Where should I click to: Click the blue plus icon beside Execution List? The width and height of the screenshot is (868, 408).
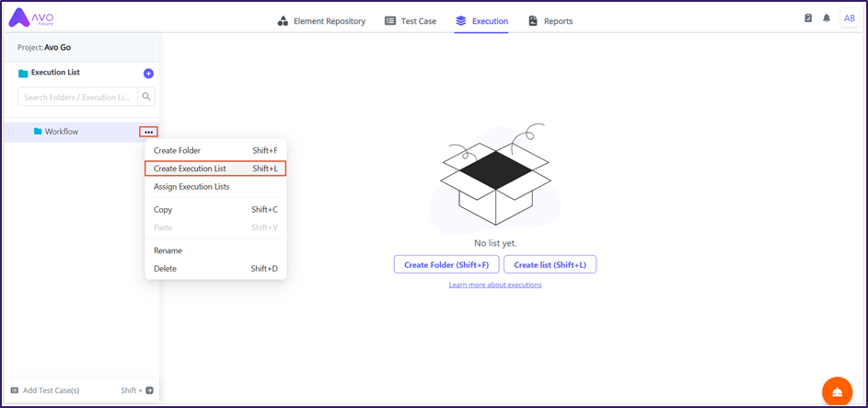(148, 74)
